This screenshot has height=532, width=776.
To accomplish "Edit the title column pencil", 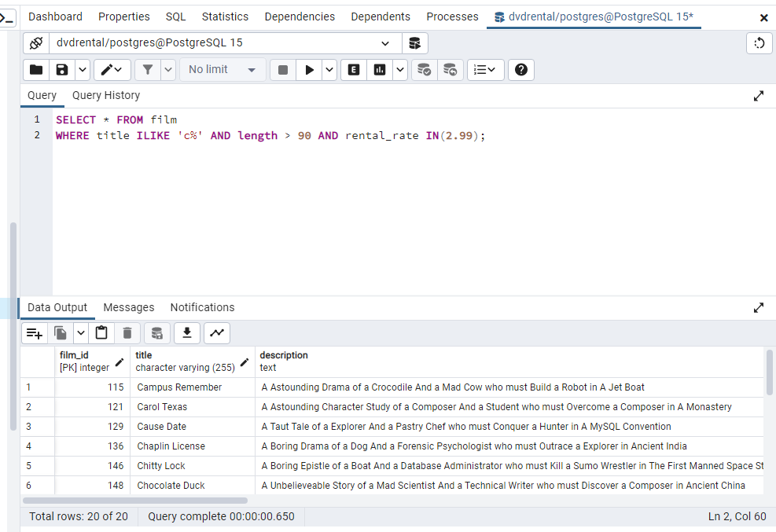I will [x=244, y=362].
